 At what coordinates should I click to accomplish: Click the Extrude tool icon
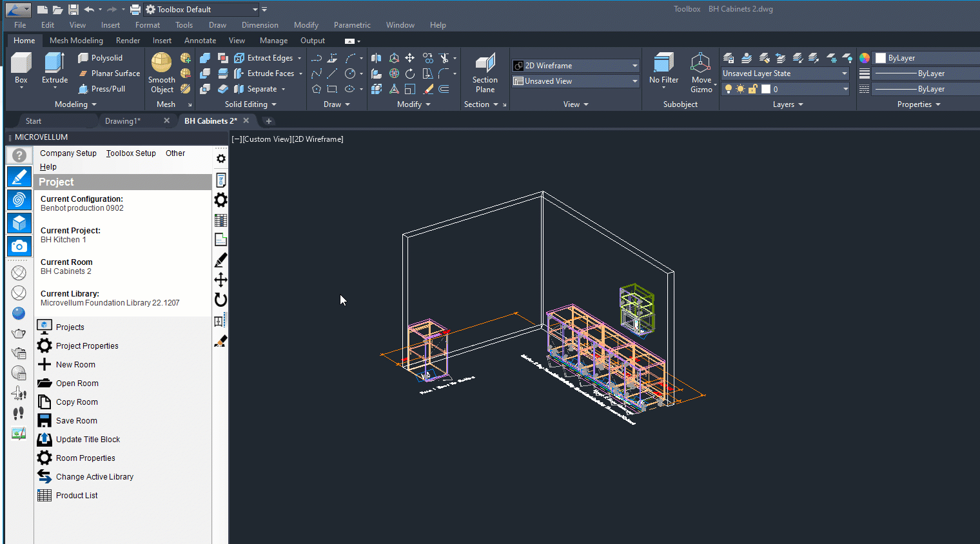[x=55, y=65]
